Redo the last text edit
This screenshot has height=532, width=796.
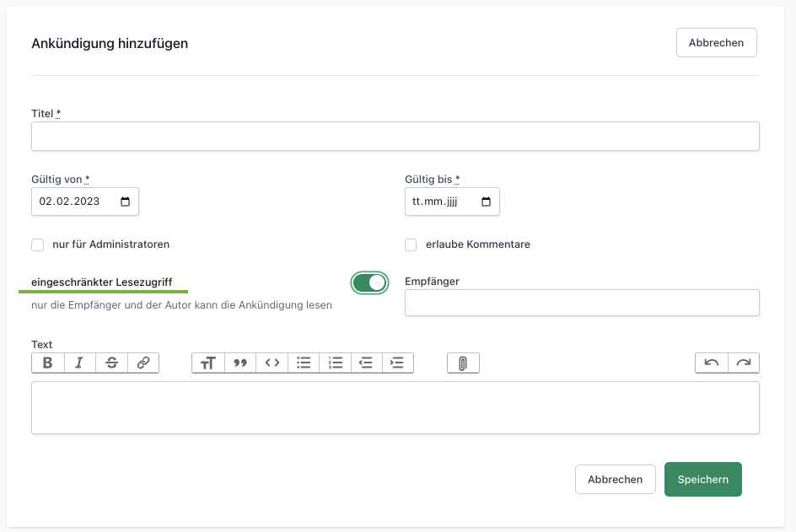(x=744, y=363)
